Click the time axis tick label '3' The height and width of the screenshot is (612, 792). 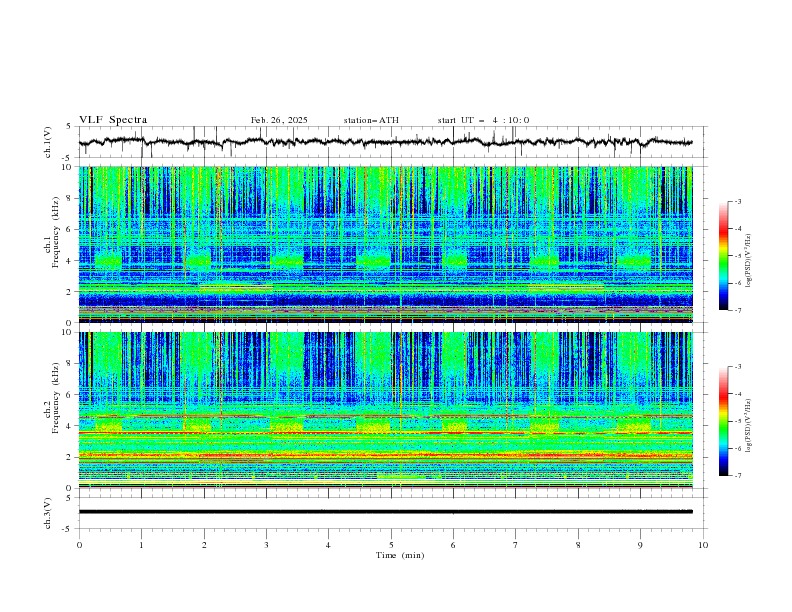266,545
